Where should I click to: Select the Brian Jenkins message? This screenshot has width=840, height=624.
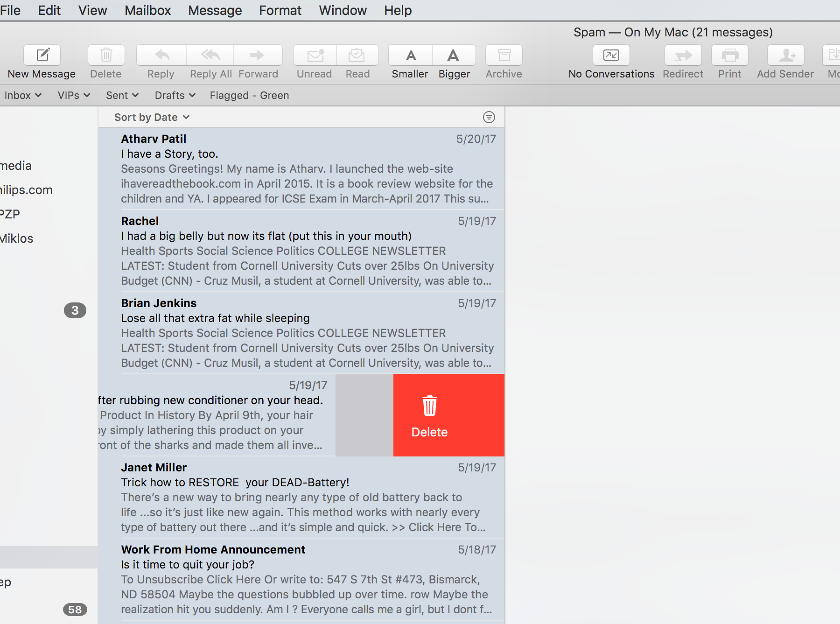click(301, 333)
